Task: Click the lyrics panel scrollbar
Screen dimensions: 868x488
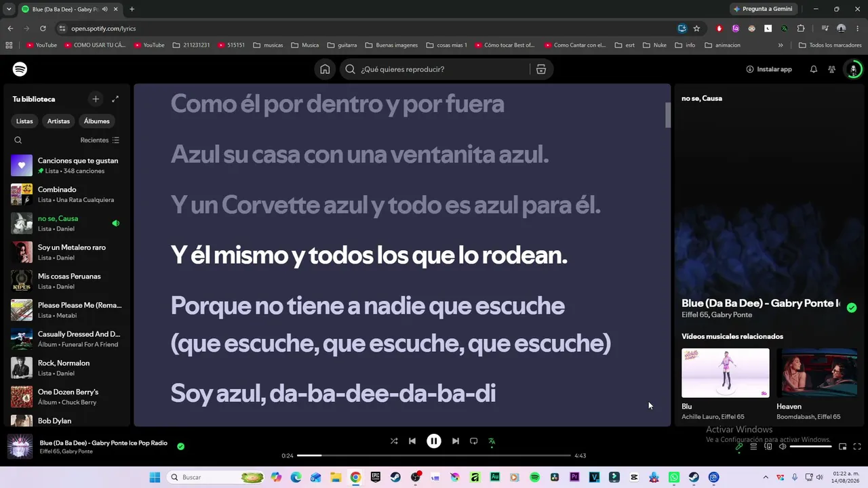Action: coord(668,116)
